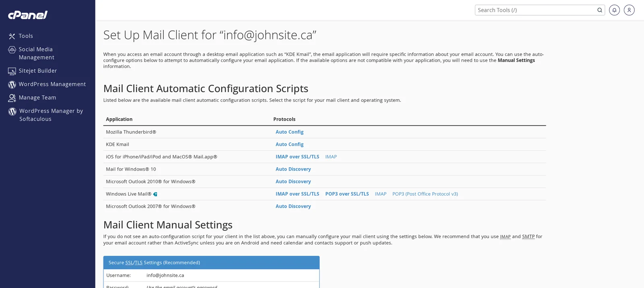This screenshot has width=644, height=288.
Task: Open the Tools wrench icon
Action: click(12, 36)
